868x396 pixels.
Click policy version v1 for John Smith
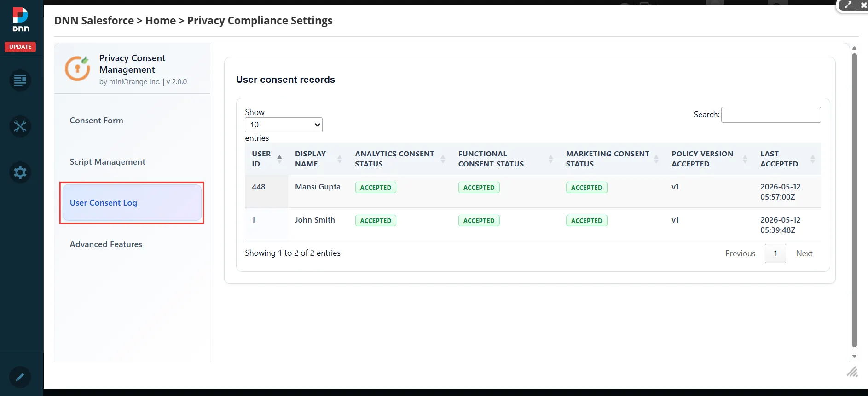pyautogui.click(x=675, y=220)
